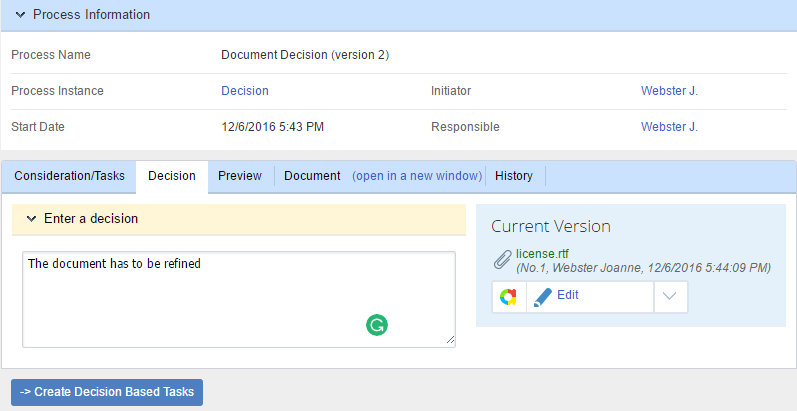Screen dimensions: 797x411
Task: Click the text area resize handle corner
Action: tap(450, 341)
